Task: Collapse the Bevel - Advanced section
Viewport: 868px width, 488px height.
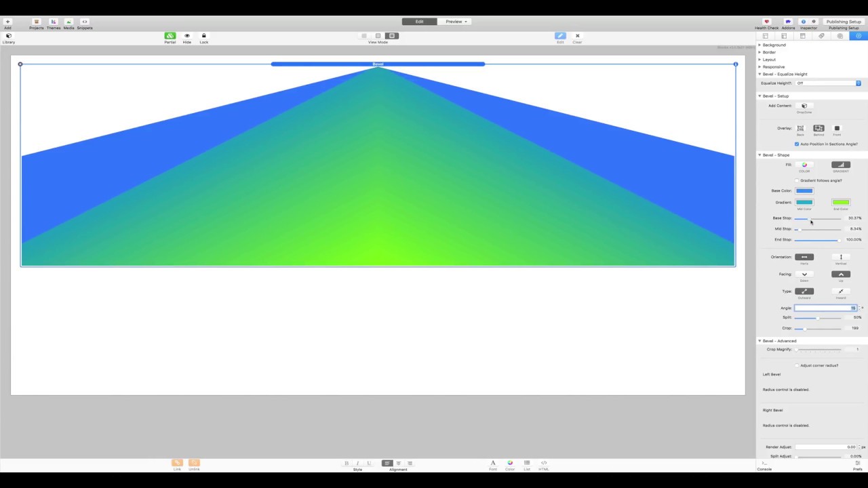Action: (x=759, y=341)
